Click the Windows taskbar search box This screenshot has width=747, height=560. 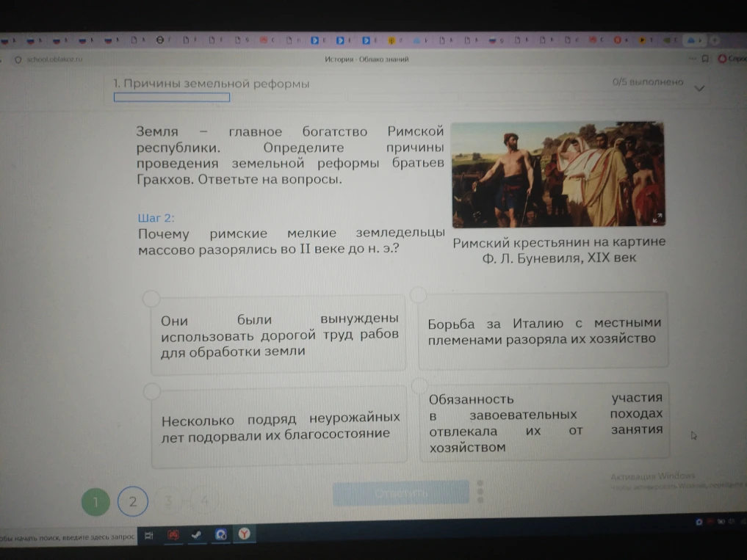[x=68, y=537]
